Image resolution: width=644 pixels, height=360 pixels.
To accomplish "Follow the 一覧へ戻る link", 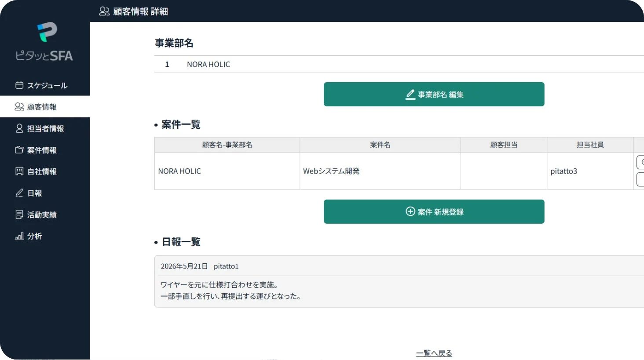I will pyautogui.click(x=434, y=353).
